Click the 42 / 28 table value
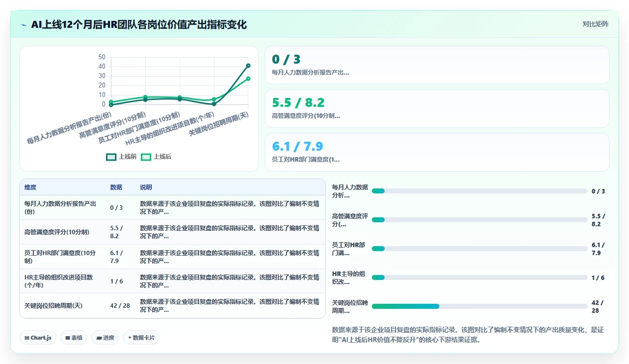The width and height of the screenshot is (629, 364). click(120, 306)
